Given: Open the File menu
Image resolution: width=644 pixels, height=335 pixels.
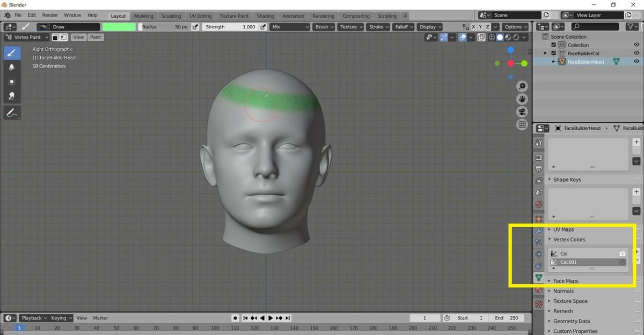Looking at the screenshot, I should coord(18,15).
